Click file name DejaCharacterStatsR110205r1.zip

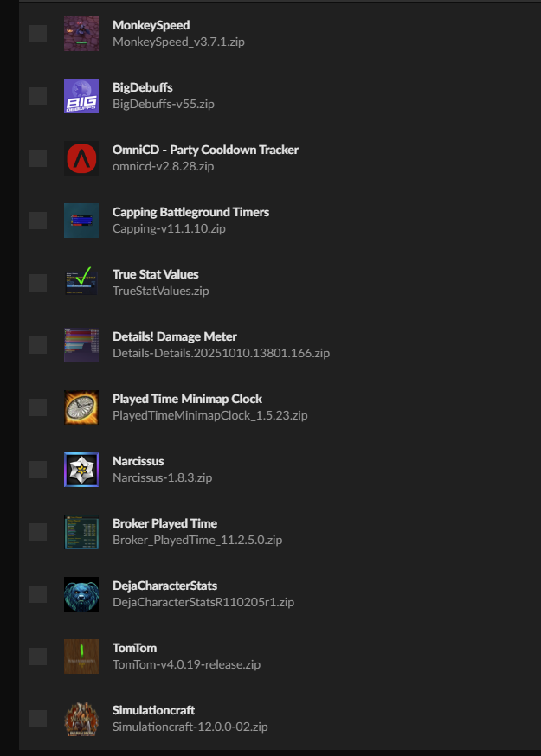203,602
